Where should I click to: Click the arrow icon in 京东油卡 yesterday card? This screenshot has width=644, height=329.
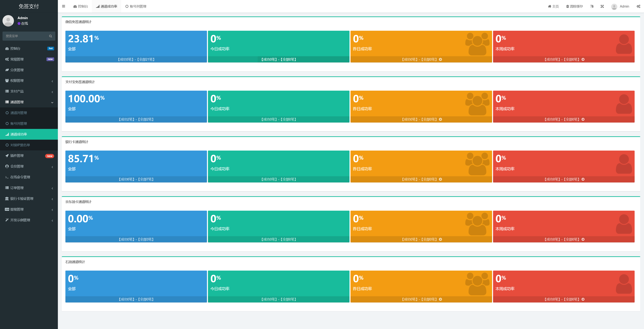pyautogui.click(x=441, y=239)
